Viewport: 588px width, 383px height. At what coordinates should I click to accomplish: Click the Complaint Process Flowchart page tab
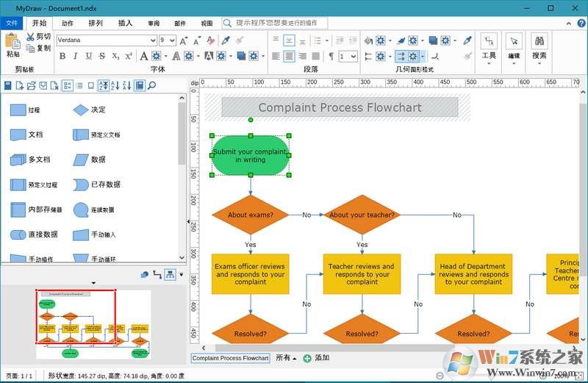[x=231, y=358]
